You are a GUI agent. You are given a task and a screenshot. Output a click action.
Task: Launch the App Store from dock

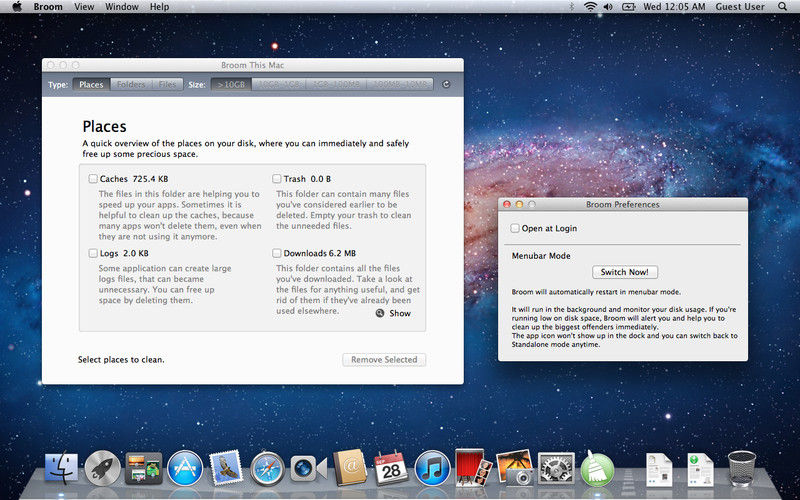(x=185, y=468)
